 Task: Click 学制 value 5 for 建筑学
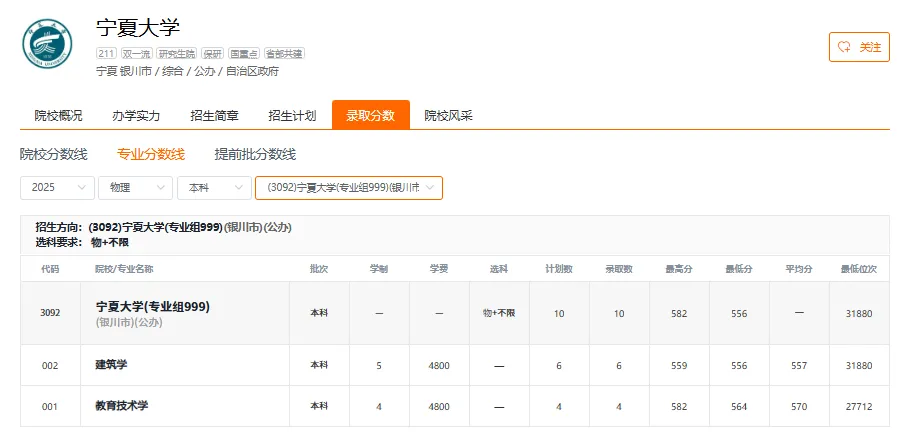(379, 365)
